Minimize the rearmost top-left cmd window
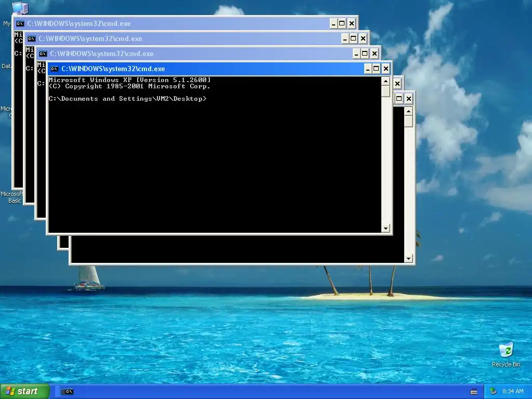 pyautogui.click(x=334, y=24)
